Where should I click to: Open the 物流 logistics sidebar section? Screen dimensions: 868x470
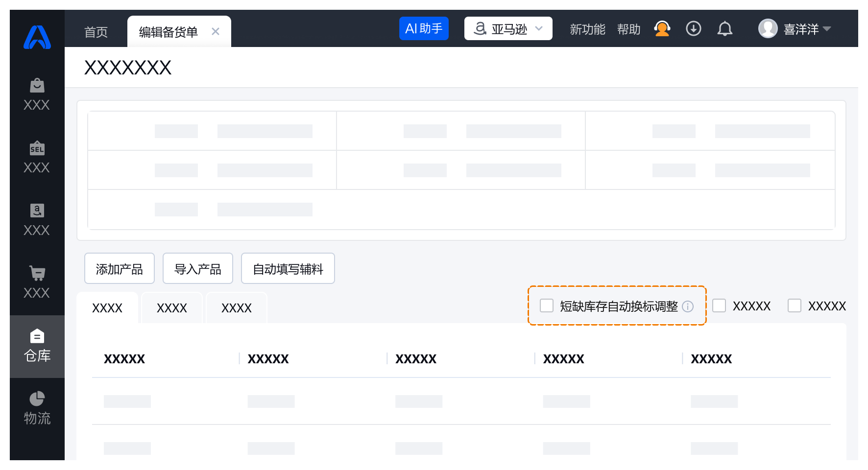pos(37,409)
